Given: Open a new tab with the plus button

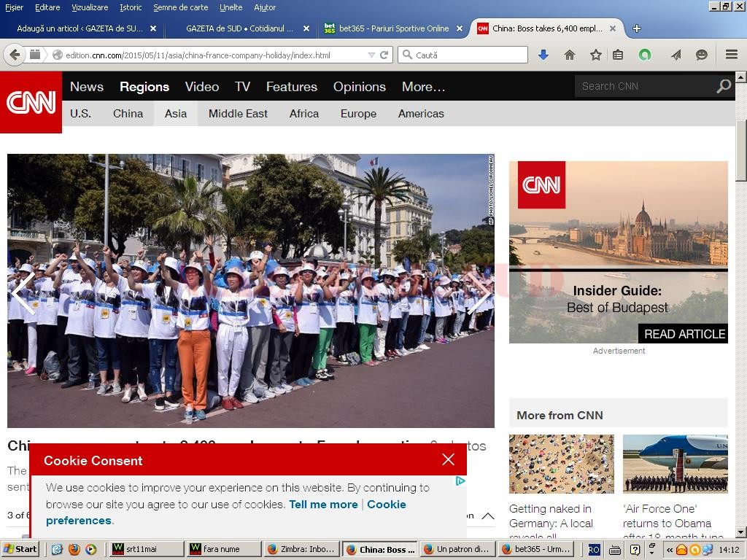Looking at the screenshot, I should tap(636, 28).
